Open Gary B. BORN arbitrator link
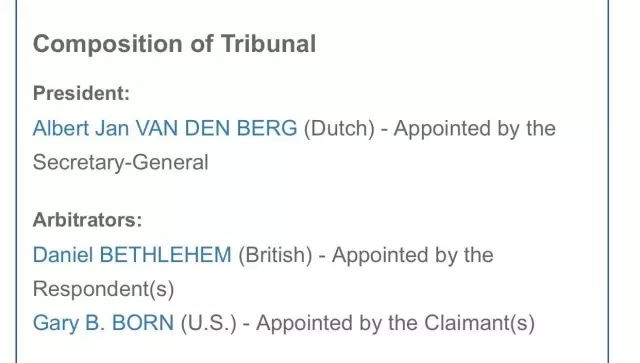 click(x=103, y=323)
